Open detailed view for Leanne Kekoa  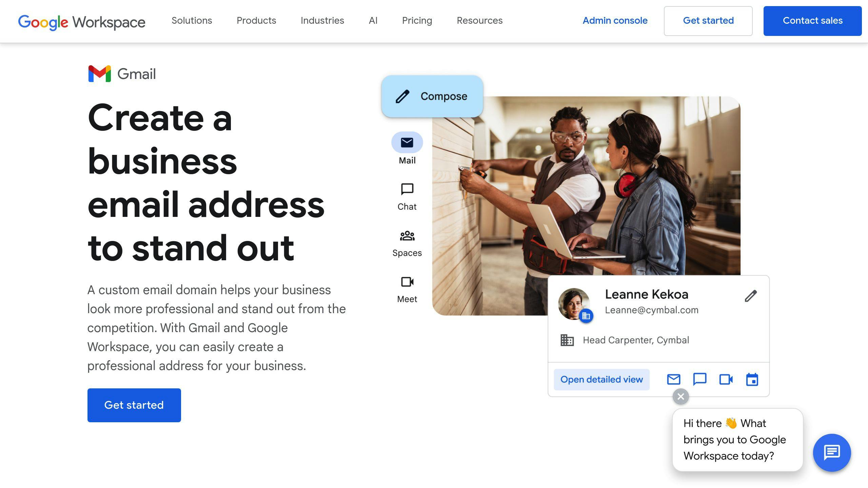click(x=601, y=380)
